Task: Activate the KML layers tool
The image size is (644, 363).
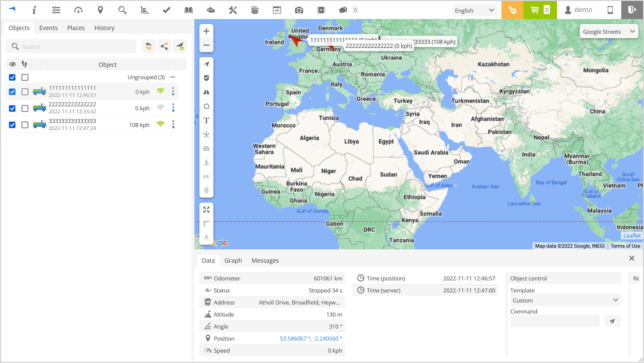Action: 206,176
